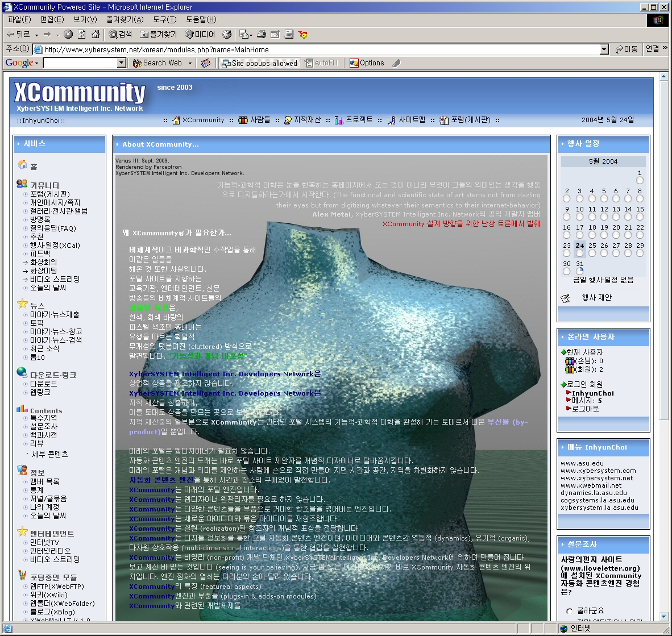
Task: Click the Refresh page icon
Action: coord(82,35)
